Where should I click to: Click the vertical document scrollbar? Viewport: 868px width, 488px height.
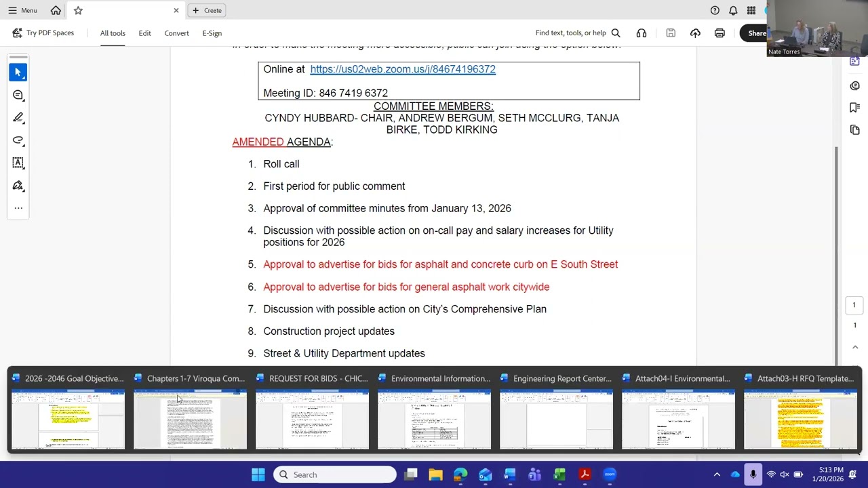click(x=836, y=256)
